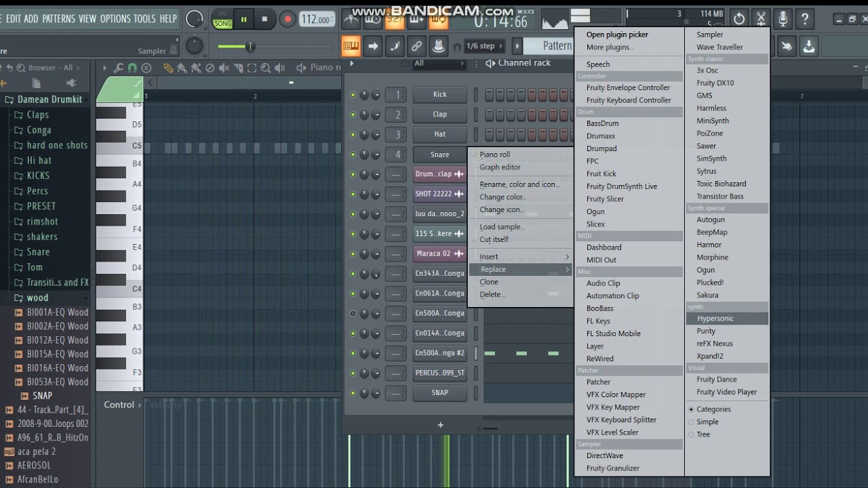This screenshot has height=488, width=868.
Task: Toggle the magnet snap icon in piano roll
Action: (x=132, y=68)
